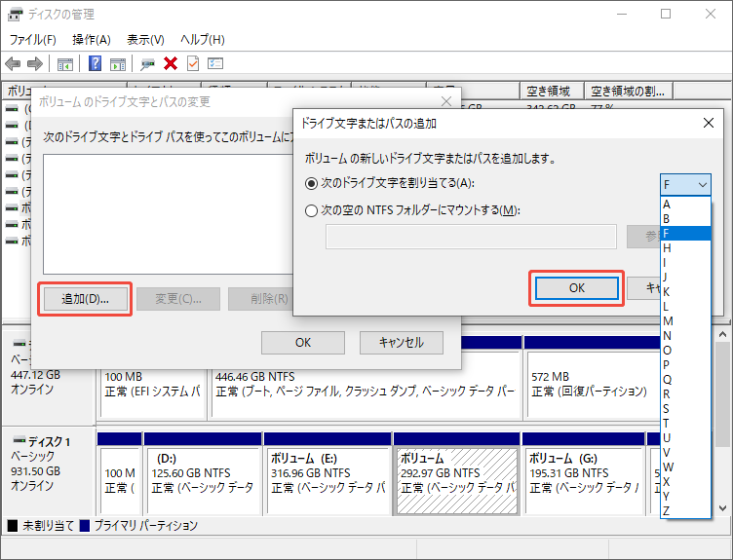Click the 空き領域の割... column header
This screenshot has height=560, width=733.
[629, 92]
